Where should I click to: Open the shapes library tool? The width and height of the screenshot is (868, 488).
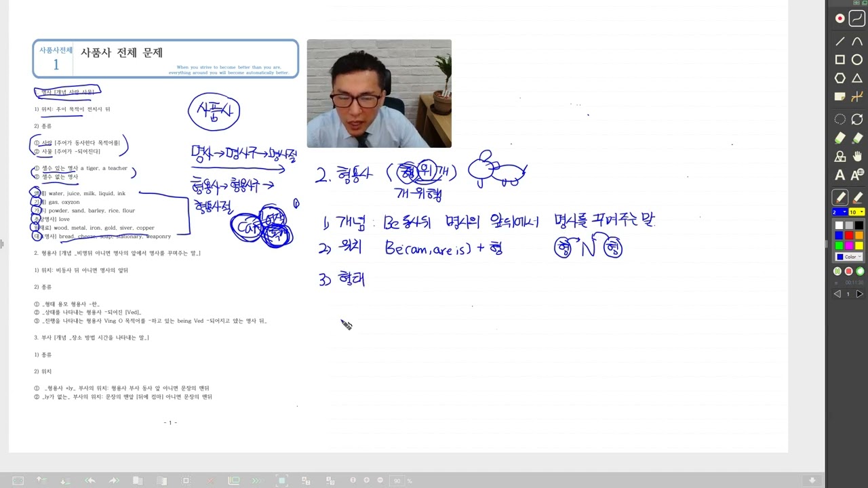pos(840,157)
